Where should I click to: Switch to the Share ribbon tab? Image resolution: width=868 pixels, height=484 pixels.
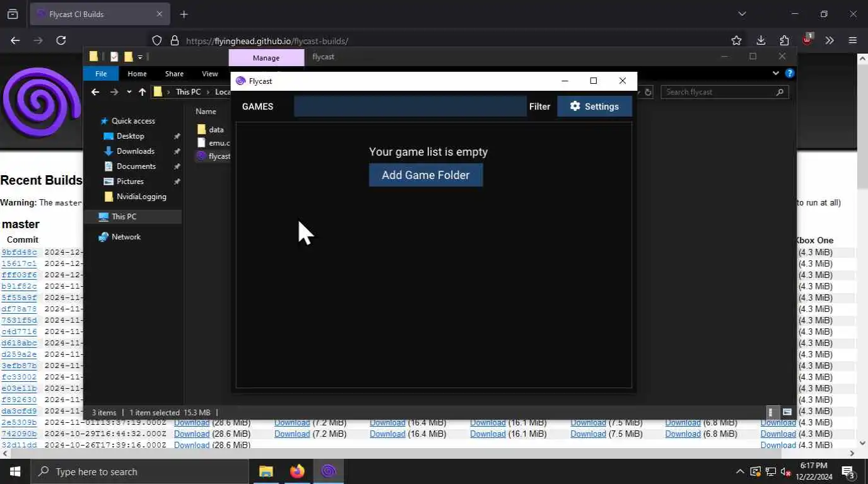point(174,74)
